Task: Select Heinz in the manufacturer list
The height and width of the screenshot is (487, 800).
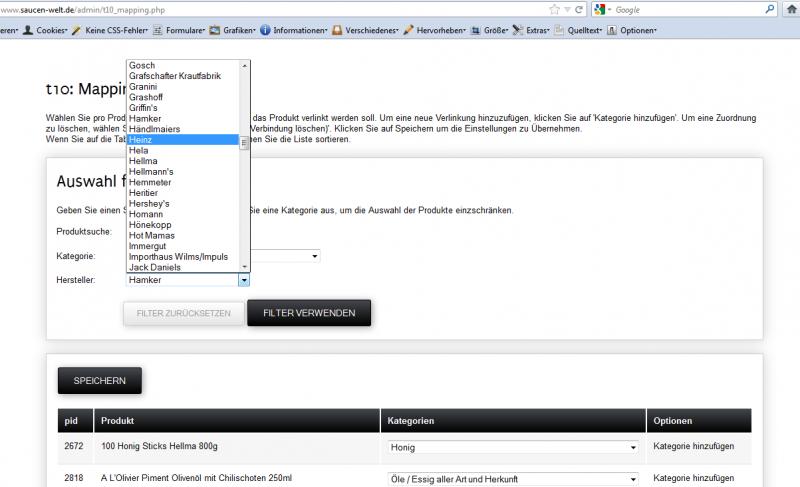Action: [181, 141]
